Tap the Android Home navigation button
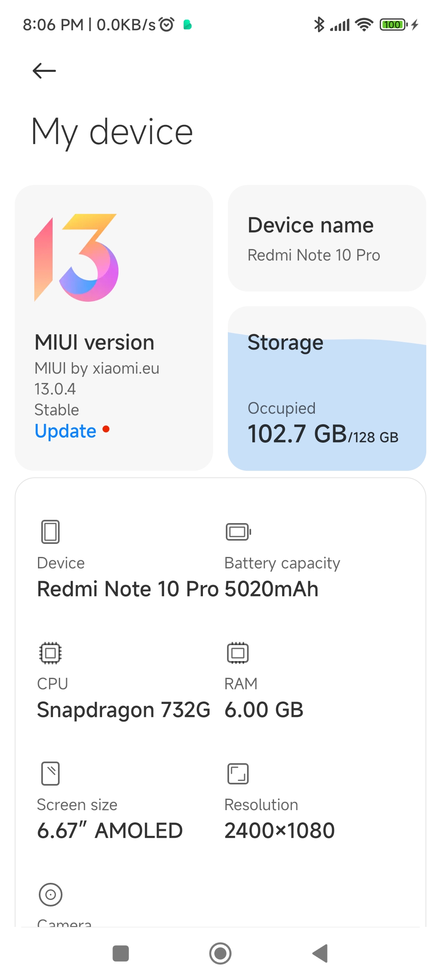 pos(220,953)
